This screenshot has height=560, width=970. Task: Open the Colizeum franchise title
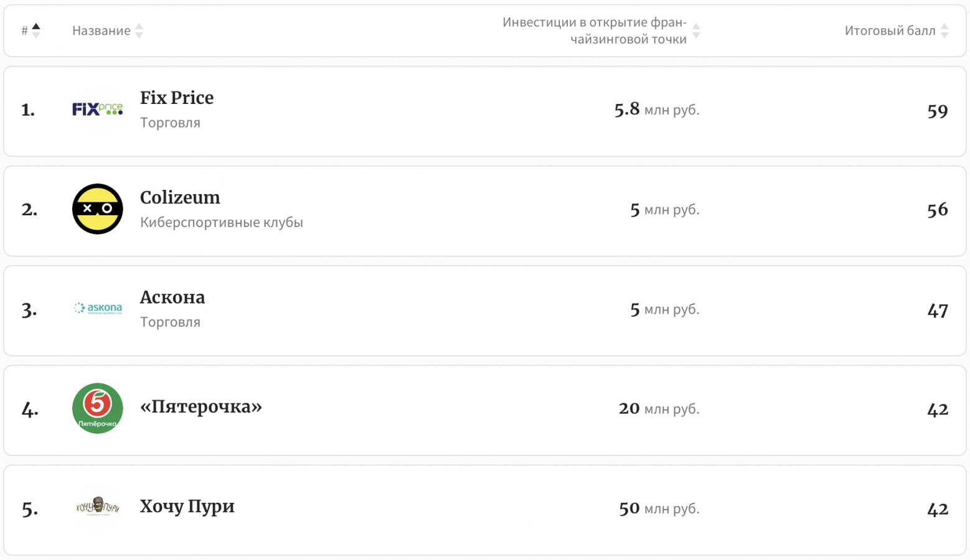[180, 197]
